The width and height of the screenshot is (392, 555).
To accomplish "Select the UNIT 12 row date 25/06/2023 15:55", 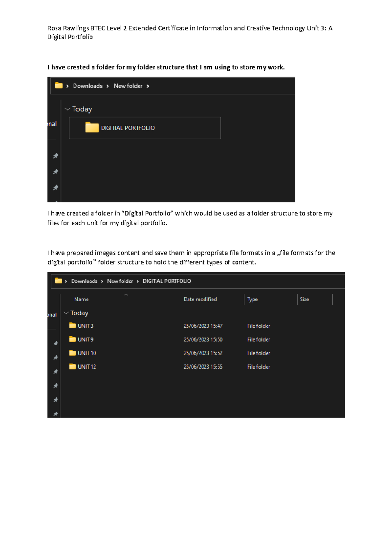I will click(203, 367).
